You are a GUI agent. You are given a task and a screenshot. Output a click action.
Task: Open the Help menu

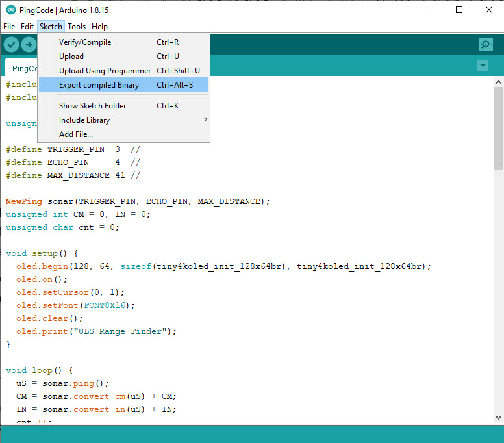point(99,27)
